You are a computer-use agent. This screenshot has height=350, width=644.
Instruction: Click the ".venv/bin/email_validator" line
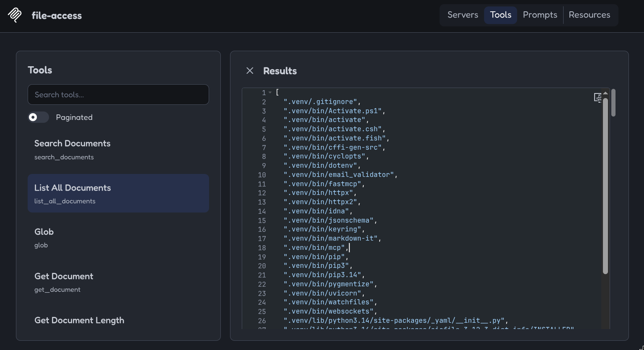[x=341, y=175]
